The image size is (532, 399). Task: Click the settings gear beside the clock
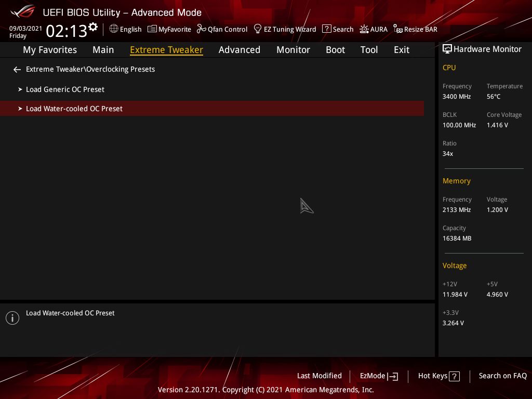click(x=92, y=26)
